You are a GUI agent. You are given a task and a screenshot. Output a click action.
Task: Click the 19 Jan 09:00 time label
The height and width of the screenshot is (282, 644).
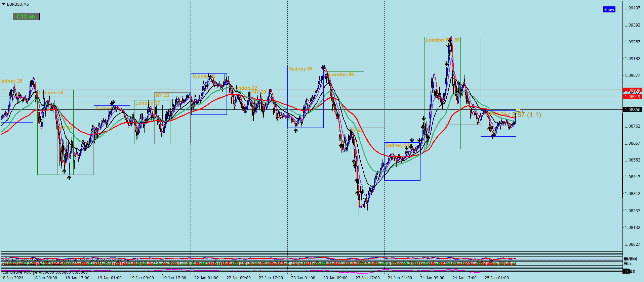tap(142, 278)
